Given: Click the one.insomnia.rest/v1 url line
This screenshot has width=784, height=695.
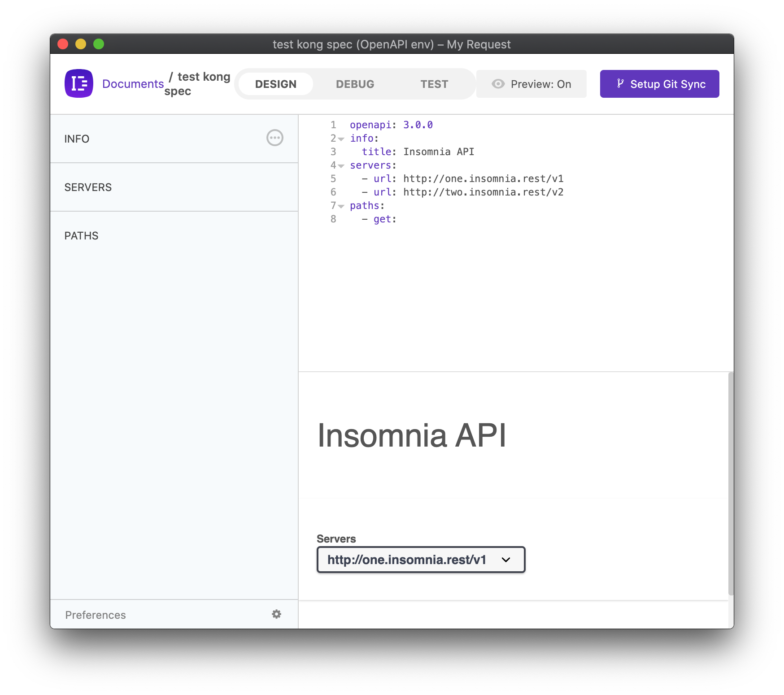Looking at the screenshot, I should (x=462, y=178).
